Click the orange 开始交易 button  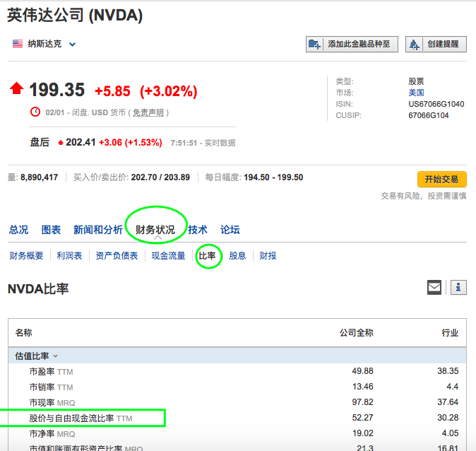pos(441,180)
